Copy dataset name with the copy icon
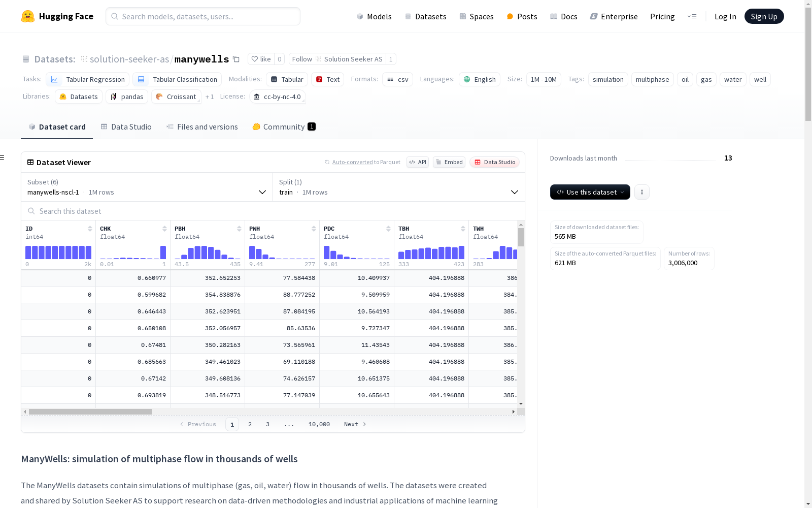The image size is (812, 508). point(236,59)
